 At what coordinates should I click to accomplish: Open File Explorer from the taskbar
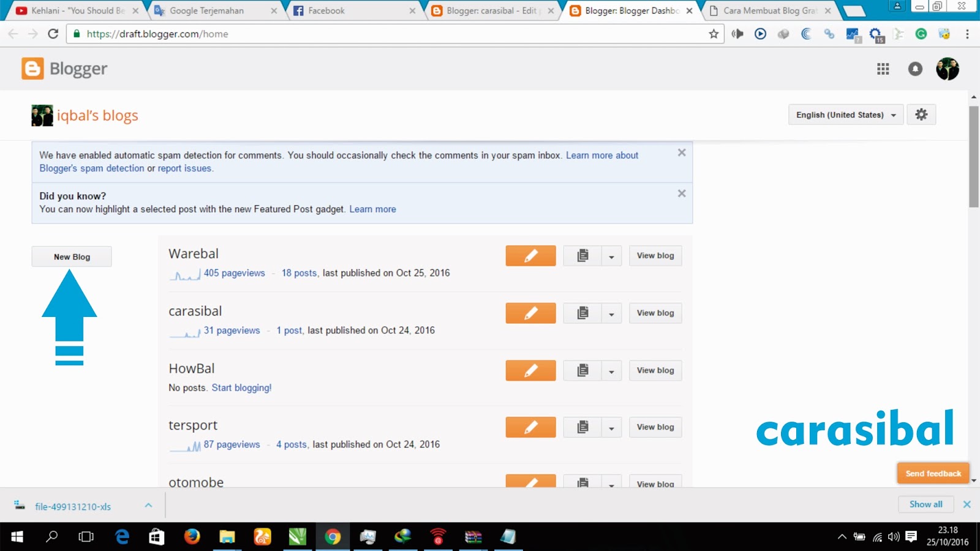tap(227, 537)
